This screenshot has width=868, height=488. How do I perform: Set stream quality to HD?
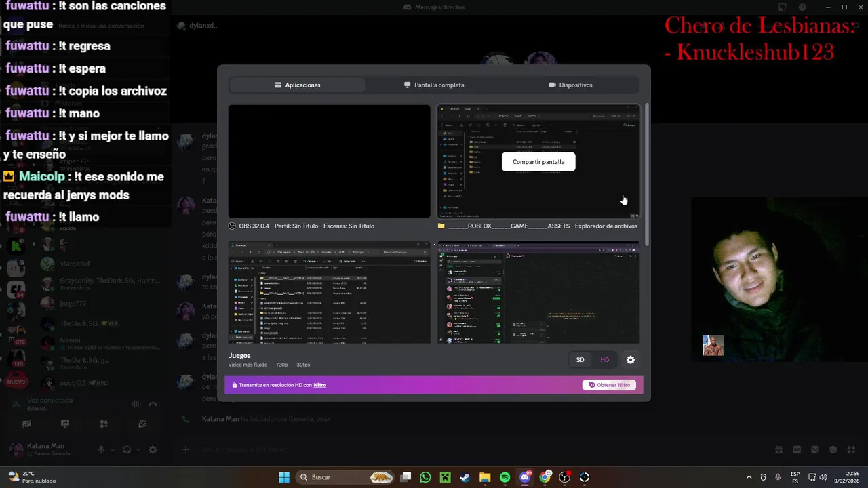[x=604, y=360]
